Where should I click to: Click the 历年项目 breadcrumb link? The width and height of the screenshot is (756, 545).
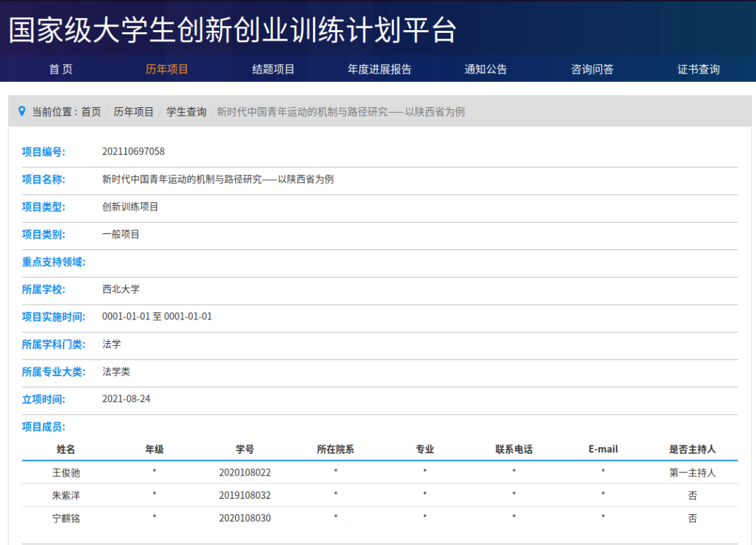(134, 112)
